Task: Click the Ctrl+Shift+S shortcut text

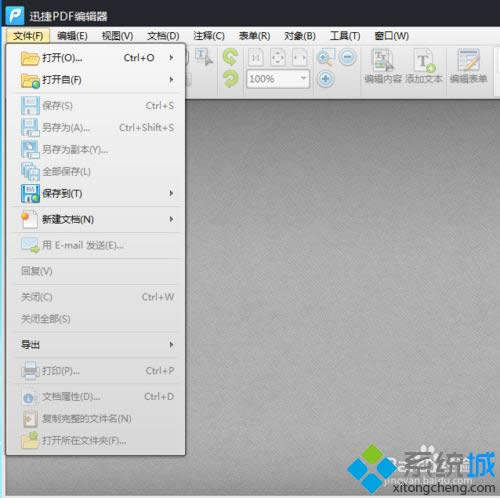Action: tap(147, 128)
